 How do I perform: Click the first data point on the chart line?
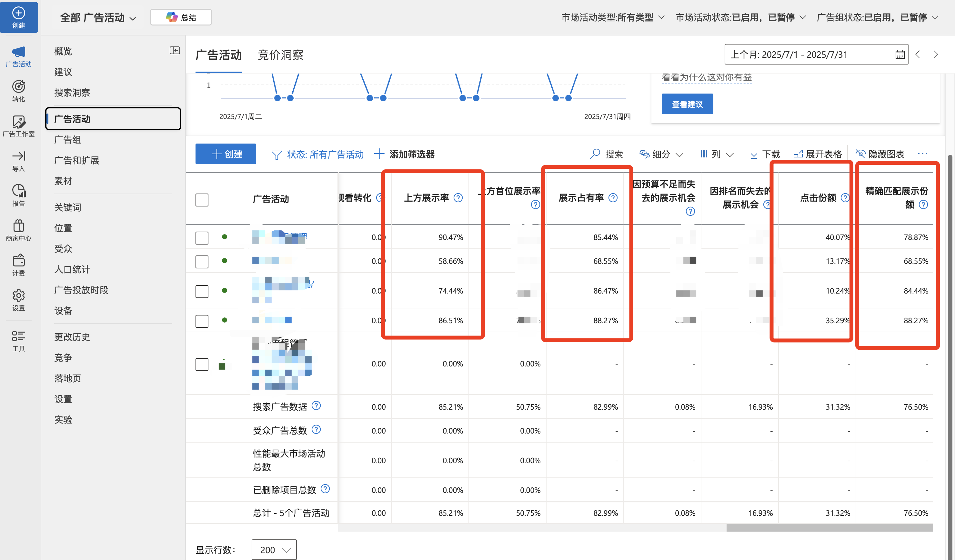[277, 98]
